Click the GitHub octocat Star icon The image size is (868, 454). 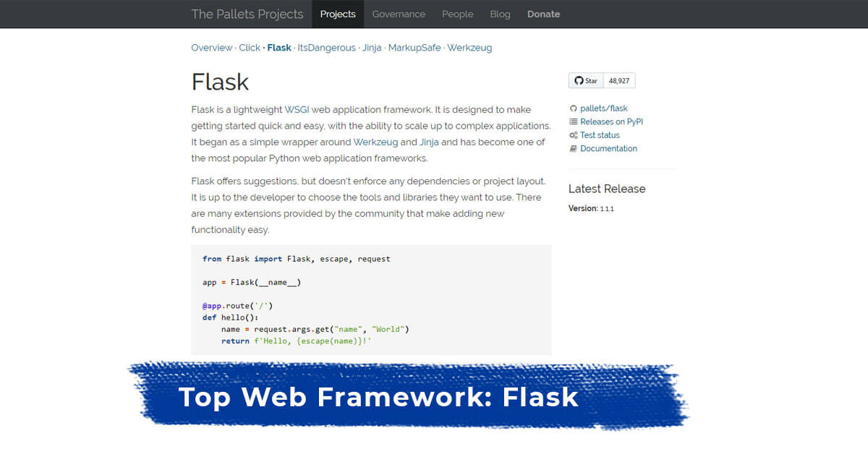579,80
